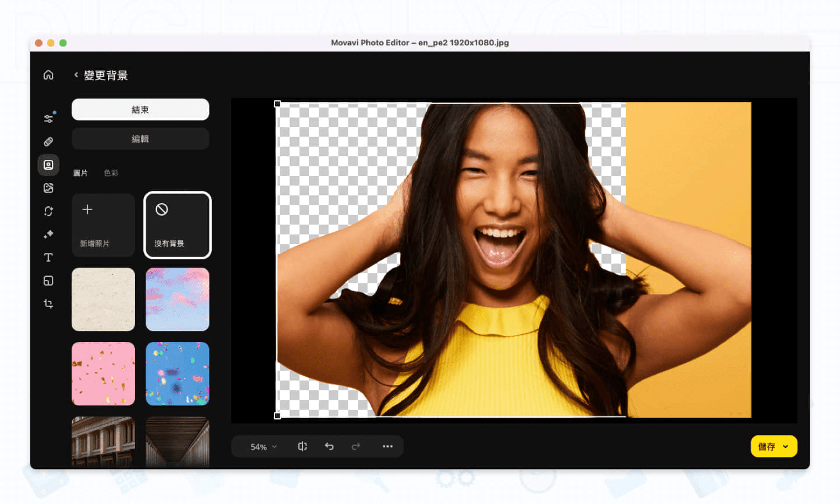Select the Text tool icon
This screenshot has height=504, width=840.
pyautogui.click(x=48, y=257)
